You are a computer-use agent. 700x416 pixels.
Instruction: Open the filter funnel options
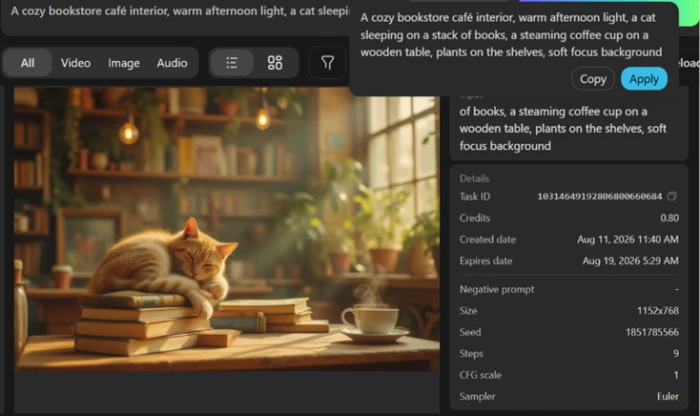(x=328, y=62)
